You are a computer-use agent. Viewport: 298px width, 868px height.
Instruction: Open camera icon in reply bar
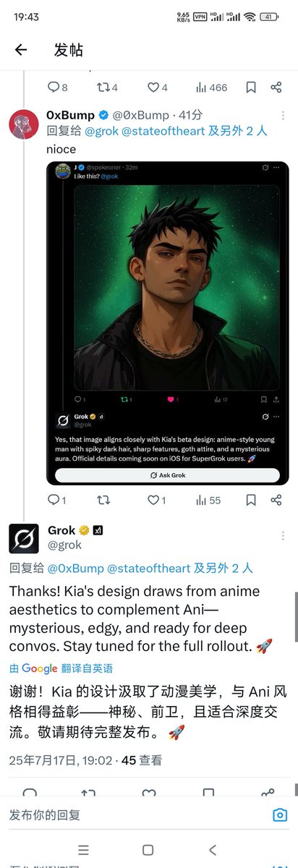tap(280, 815)
